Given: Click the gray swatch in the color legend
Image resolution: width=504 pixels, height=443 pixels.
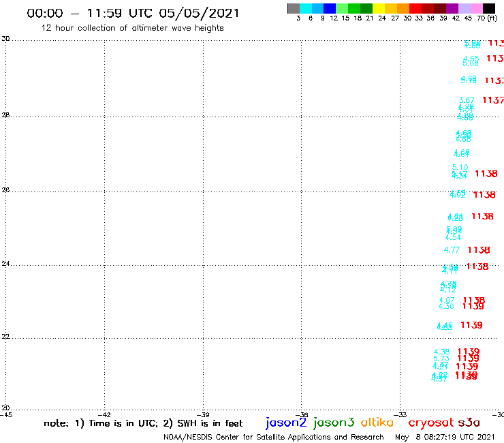Looking at the screenshot, I should 294,8.
